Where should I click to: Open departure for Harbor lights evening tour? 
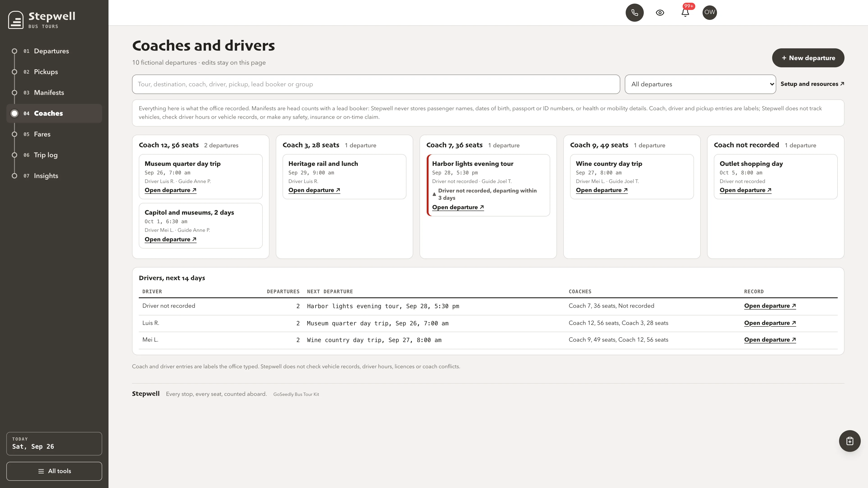(x=458, y=207)
